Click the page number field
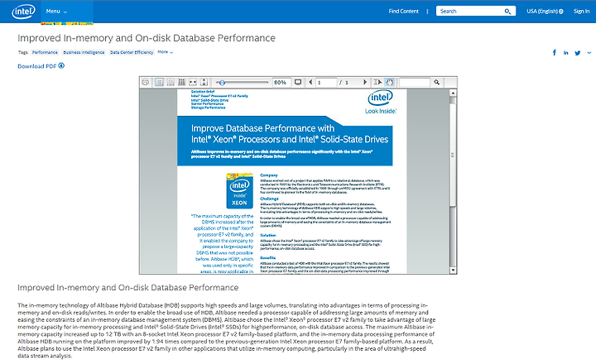Screen dimensions: 596x364 (x=326, y=83)
